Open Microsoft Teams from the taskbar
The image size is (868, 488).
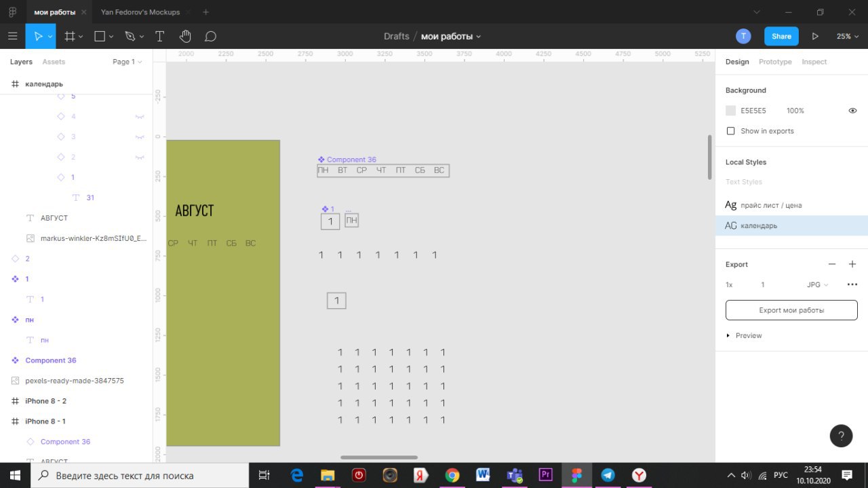(x=514, y=475)
